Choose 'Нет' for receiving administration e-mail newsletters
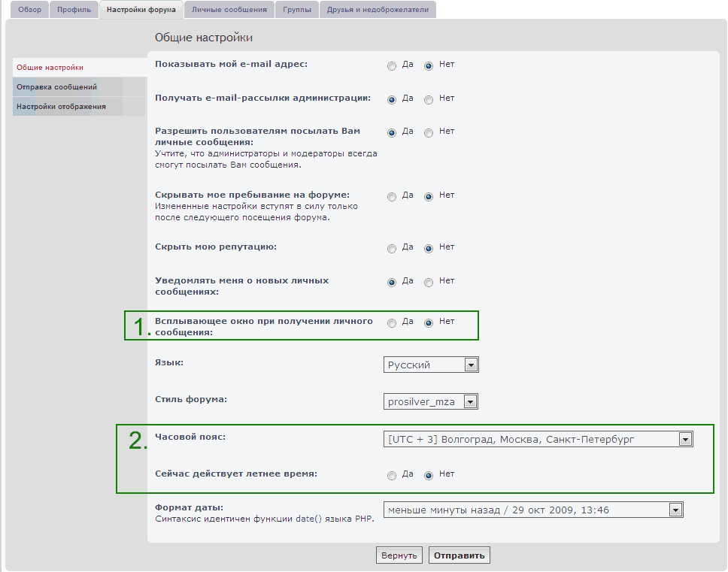This screenshot has height=572, width=728. click(x=429, y=99)
